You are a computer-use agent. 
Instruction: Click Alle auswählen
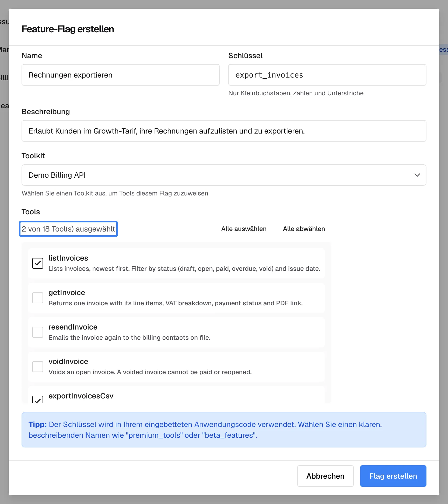click(x=244, y=229)
